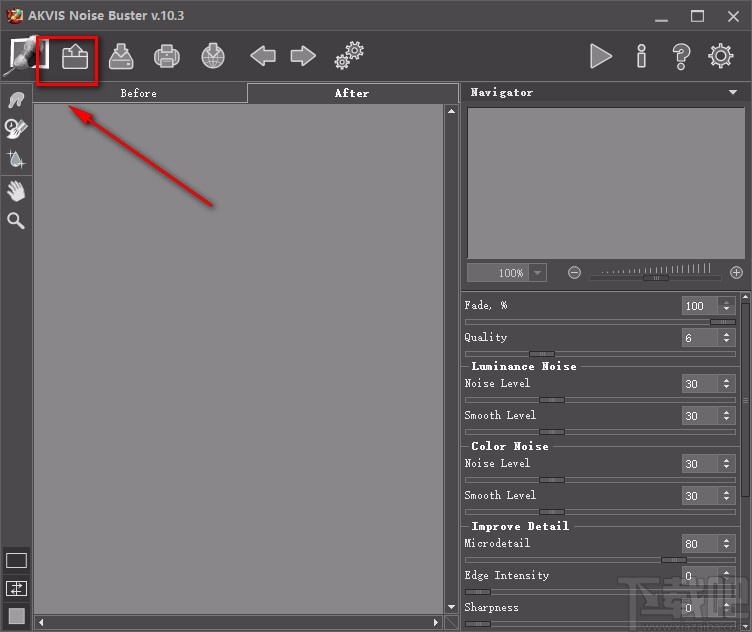Publish the image to the web using globe icon
The width and height of the screenshot is (752, 632).
coord(213,57)
